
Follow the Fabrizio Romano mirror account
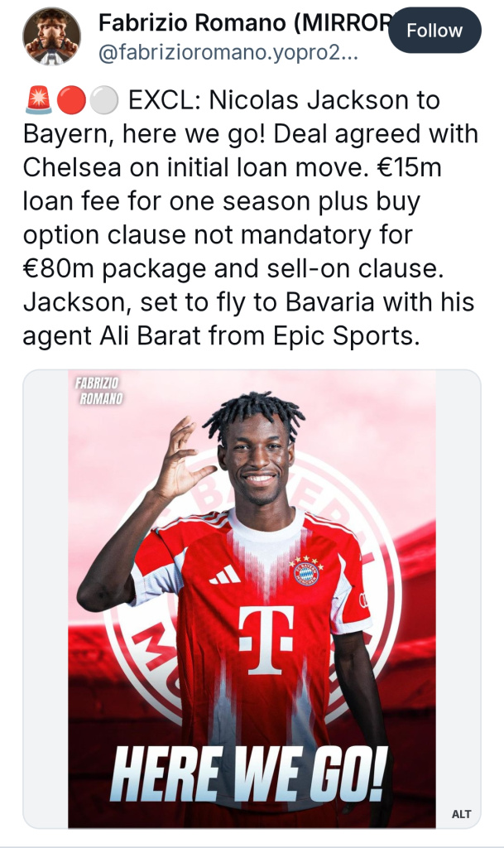click(x=434, y=31)
